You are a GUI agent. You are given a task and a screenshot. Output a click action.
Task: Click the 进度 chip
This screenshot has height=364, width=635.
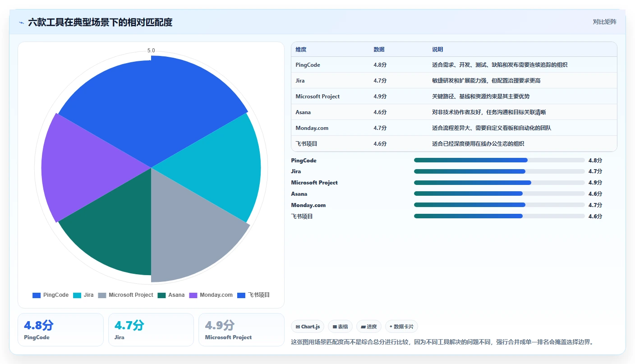[x=368, y=327]
